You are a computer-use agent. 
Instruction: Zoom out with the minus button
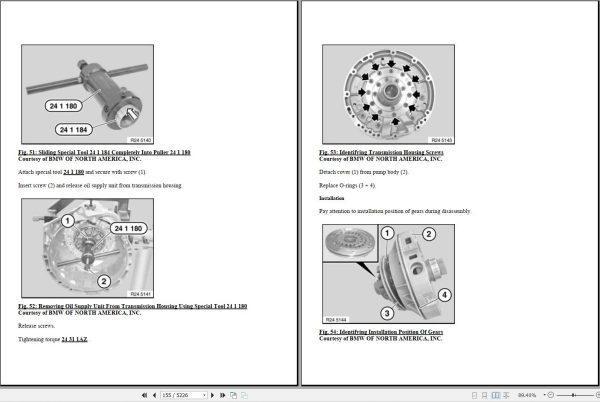click(x=551, y=395)
